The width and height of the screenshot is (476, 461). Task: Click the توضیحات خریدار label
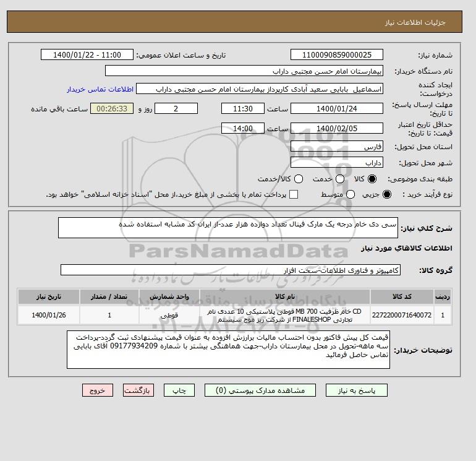(423, 350)
